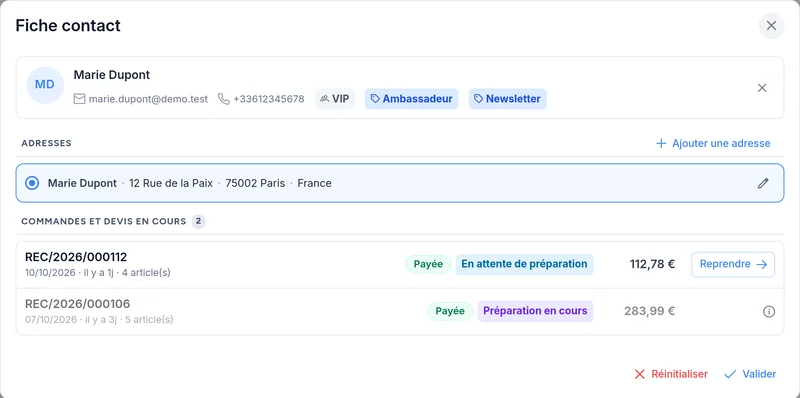Click info icon for order 000106

point(769,311)
